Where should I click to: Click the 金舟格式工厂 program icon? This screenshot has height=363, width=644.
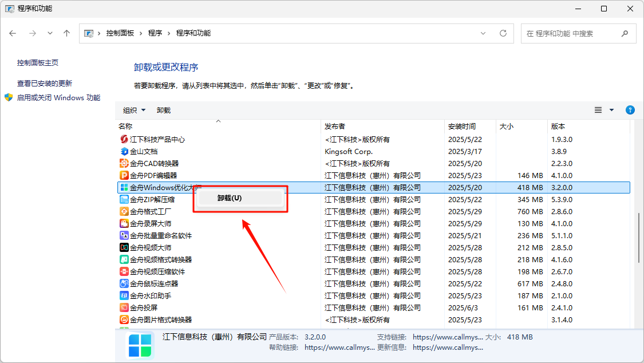(x=124, y=211)
